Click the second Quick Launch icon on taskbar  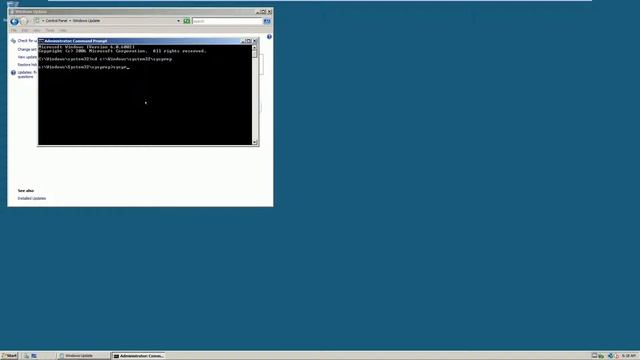[x=34, y=356]
